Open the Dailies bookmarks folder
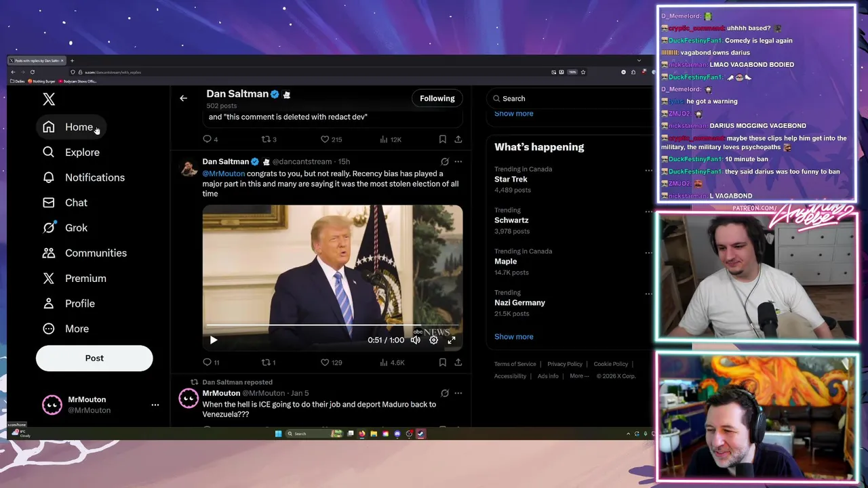The image size is (868, 488). (x=18, y=81)
